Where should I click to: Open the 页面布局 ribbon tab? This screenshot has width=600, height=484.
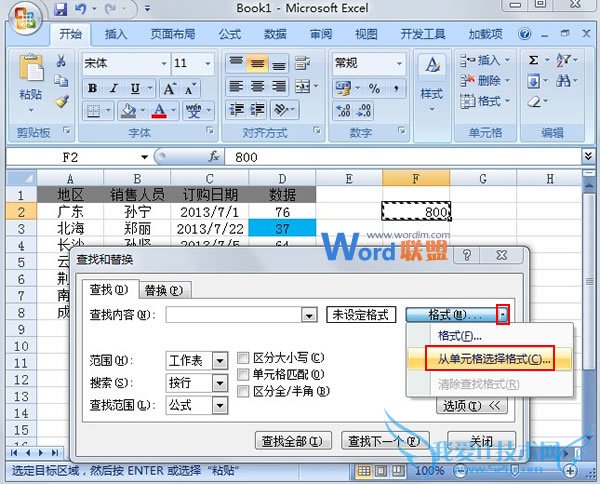pos(173,34)
